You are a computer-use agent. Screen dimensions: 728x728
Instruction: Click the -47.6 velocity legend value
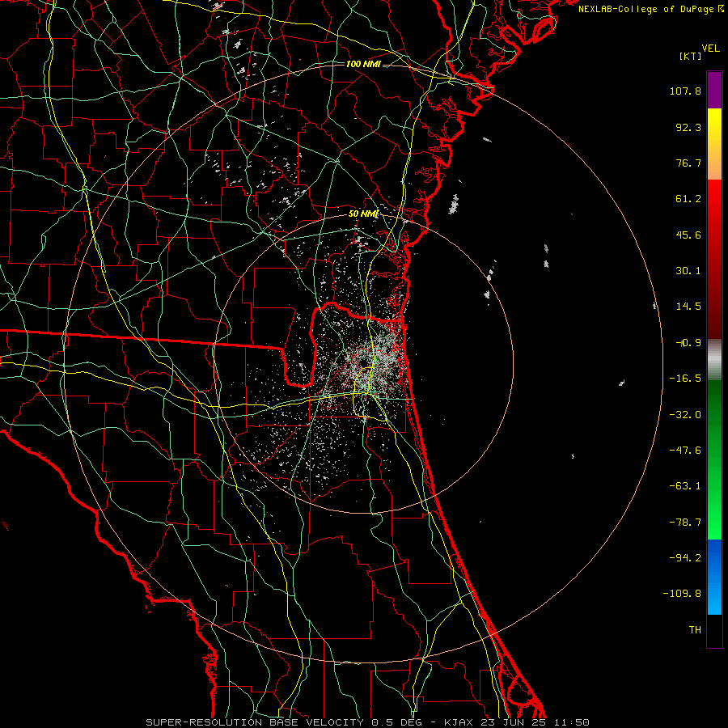[x=685, y=451]
